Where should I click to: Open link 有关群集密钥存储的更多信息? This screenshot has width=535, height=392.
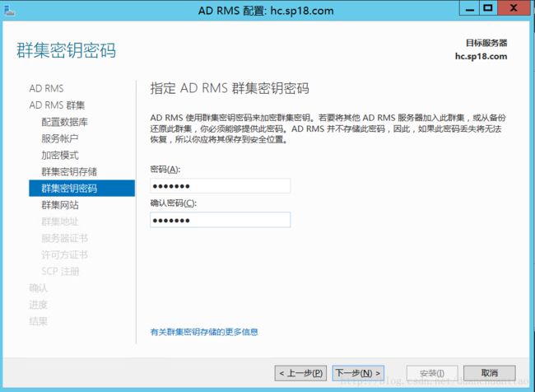pyautogui.click(x=204, y=332)
